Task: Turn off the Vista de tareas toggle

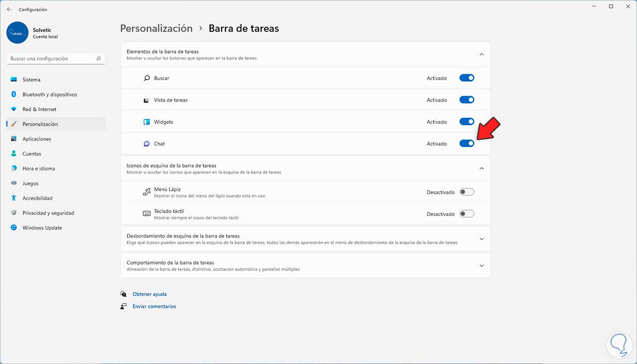Action: [x=467, y=100]
